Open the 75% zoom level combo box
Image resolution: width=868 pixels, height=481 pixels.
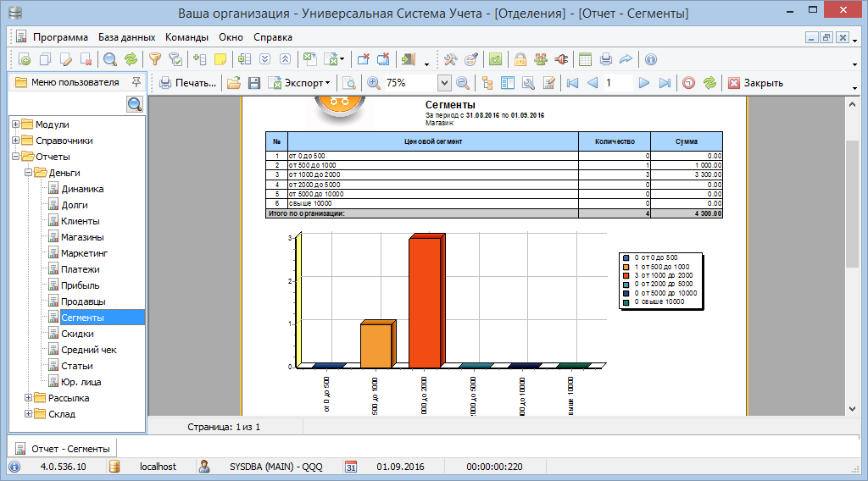(444, 83)
